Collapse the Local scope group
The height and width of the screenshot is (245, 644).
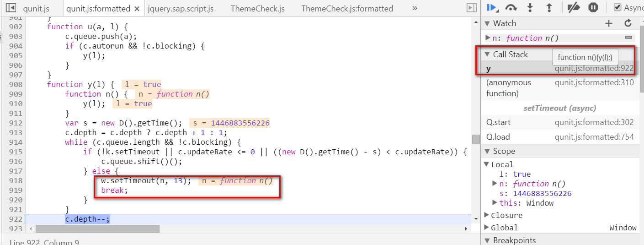[x=486, y=164]
